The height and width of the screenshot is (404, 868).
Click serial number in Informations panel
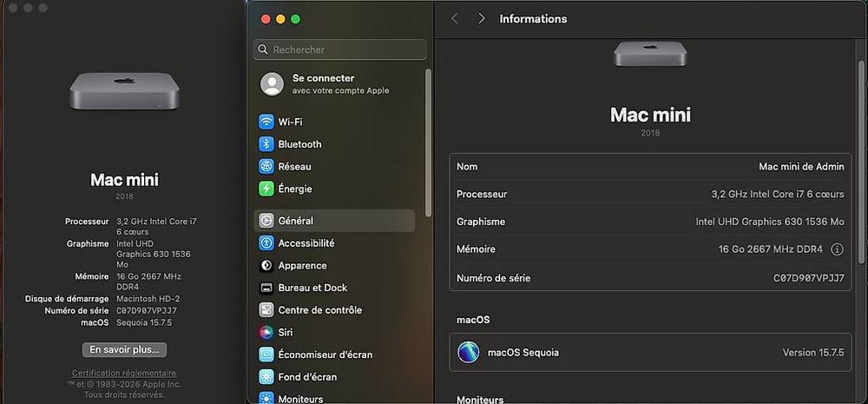(809, 278)
